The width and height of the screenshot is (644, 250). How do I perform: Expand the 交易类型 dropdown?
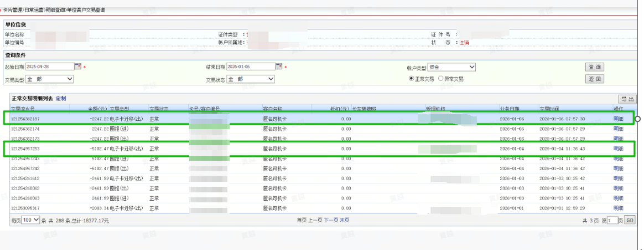(x=49, y=79)
